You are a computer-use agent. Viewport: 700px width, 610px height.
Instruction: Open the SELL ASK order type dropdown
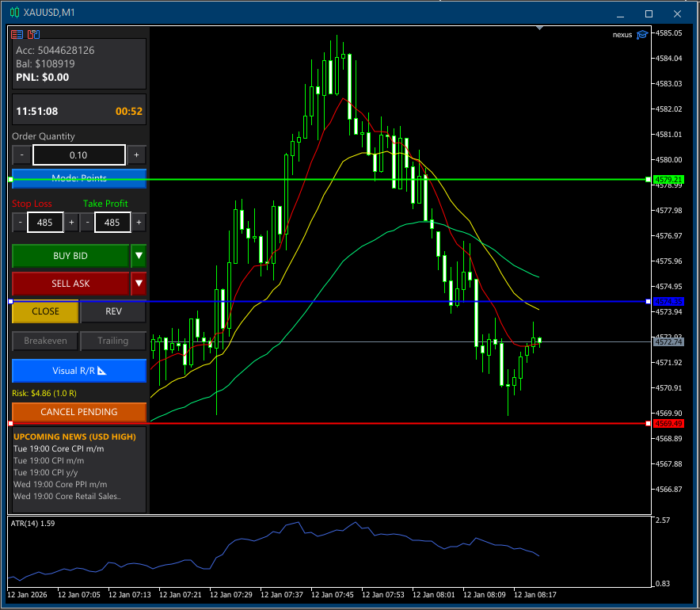pyautogui.click(x=138, y=284)
